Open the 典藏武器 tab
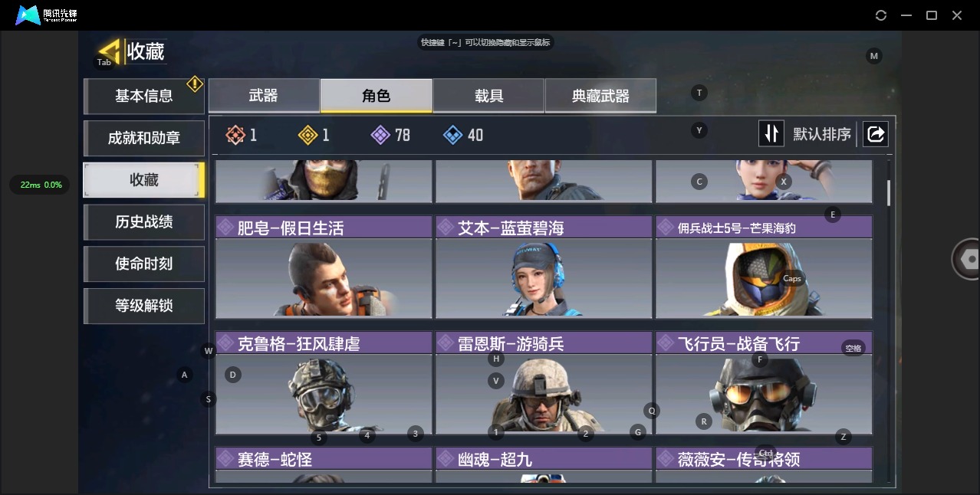980x495 pixels. pos(600,96)
